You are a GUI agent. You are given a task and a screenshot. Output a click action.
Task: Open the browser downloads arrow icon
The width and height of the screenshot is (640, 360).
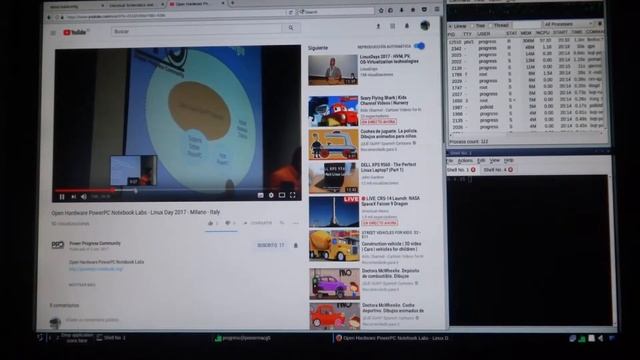click(402, 10)
